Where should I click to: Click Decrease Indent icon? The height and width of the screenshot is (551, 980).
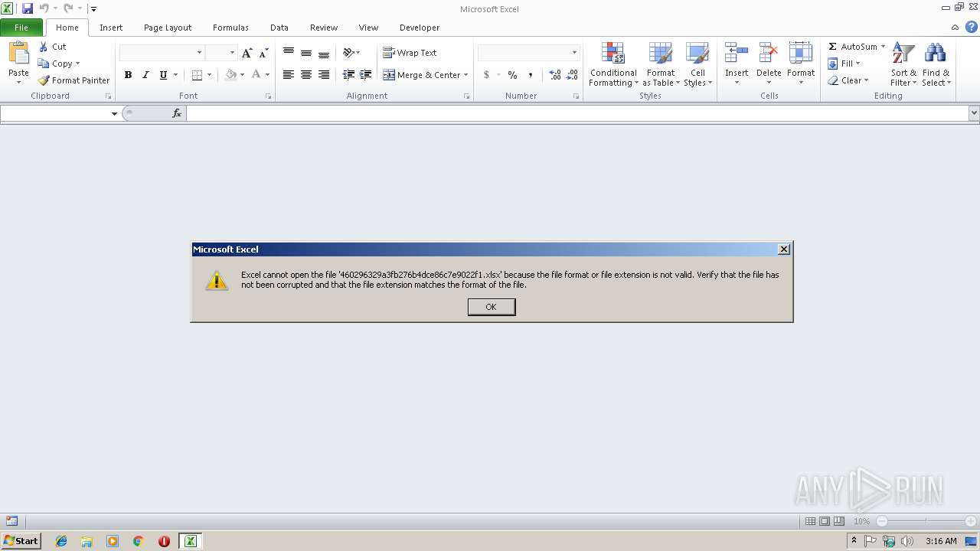tap(348, 75)
